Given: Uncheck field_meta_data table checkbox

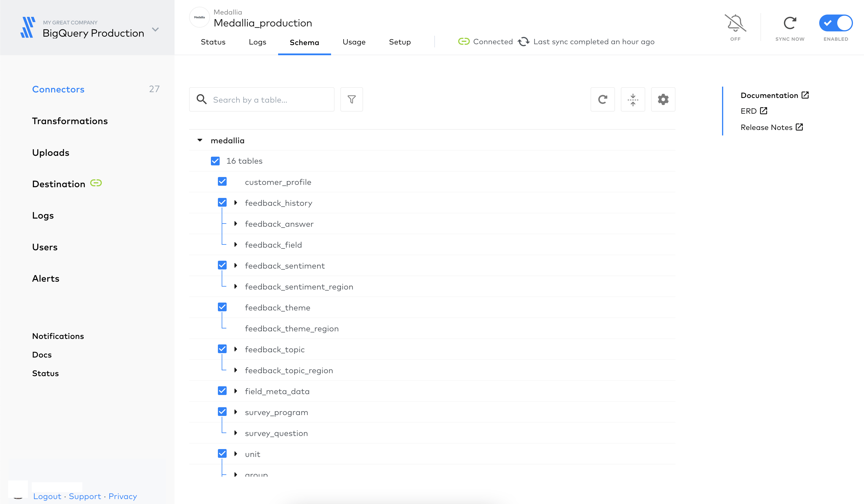Looking at the screenshot, I should [222, 391].
